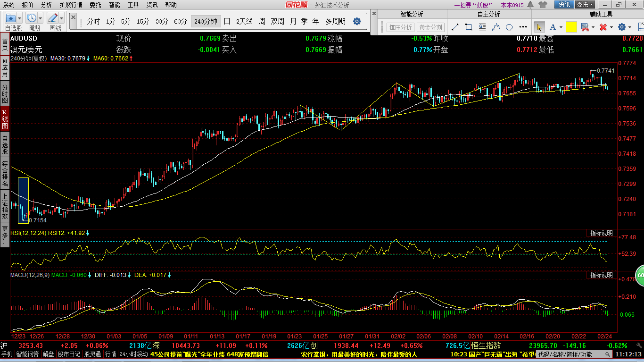Screen dimensions: 644x362
Task: Expand the text tool A dropdown arrow
Action: (x=561, y=27)
